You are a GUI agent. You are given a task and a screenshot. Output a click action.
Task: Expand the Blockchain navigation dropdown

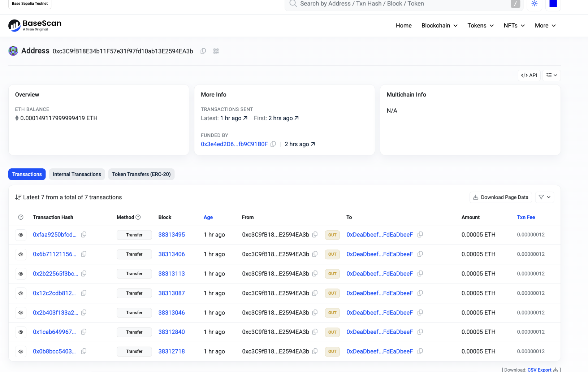point(439,25)
